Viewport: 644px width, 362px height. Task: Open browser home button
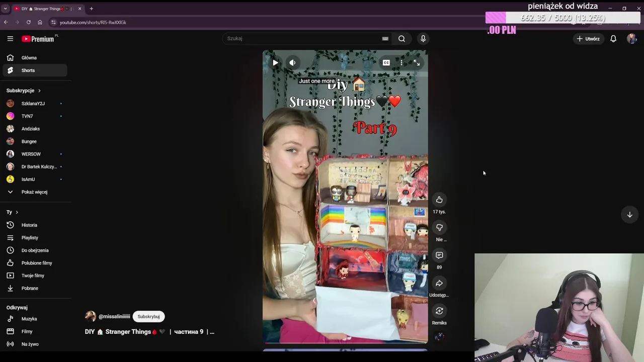click(x=40, y=22)
